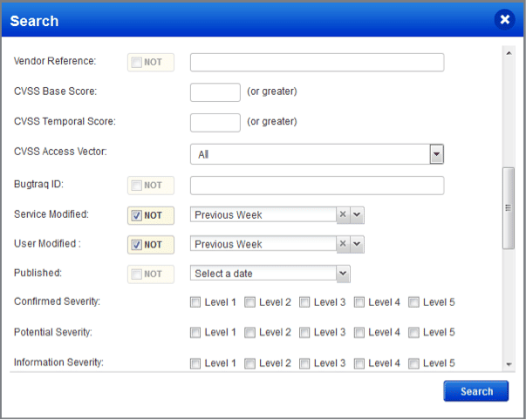Click the Bugtraq ID text field

(x=317, y=186)
